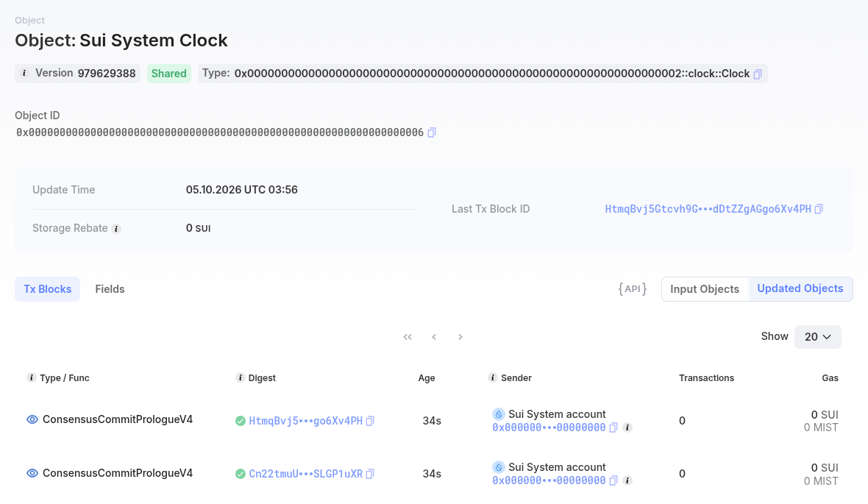Viewport: 868px width, 504px height.
Task: Go to next page of Tx Blocks
Action: click(460, 337)
